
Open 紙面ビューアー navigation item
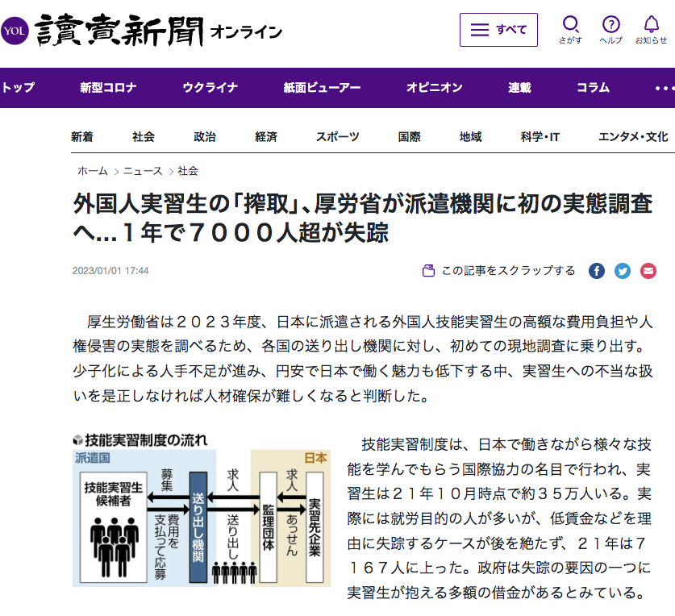point(322,88)
